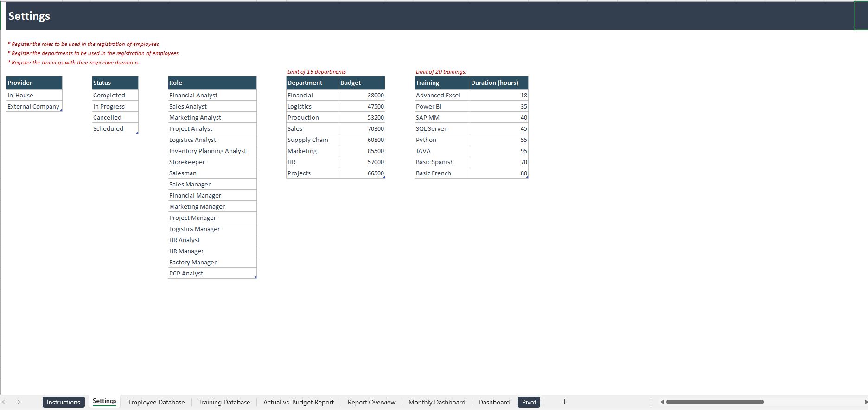Open the Training Database sheet

tap(224, 402)
